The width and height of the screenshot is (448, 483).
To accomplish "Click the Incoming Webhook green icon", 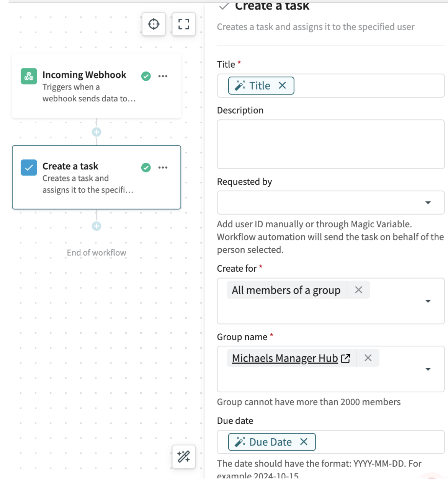I will click(x=29, y=76).
